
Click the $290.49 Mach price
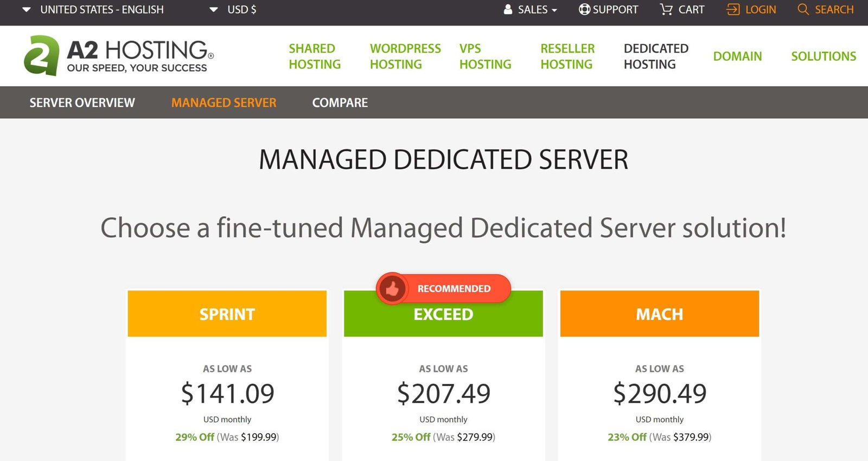point(660,393)
